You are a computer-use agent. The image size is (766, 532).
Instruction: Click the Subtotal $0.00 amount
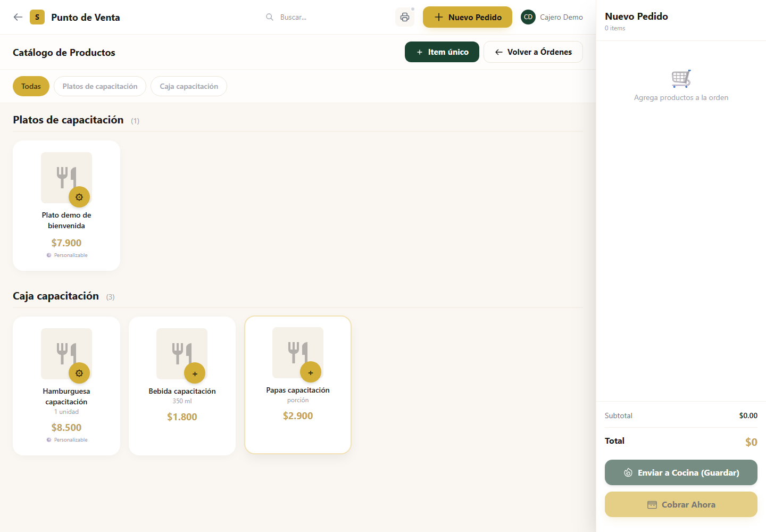tap(748, 415)
